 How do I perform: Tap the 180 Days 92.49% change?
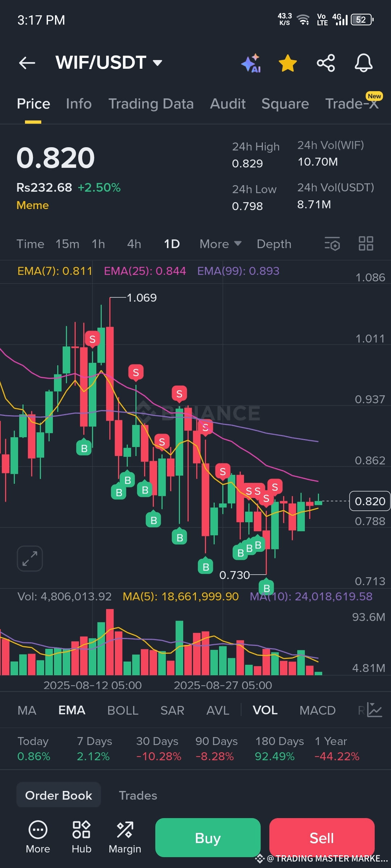click(x=279, y=749)
